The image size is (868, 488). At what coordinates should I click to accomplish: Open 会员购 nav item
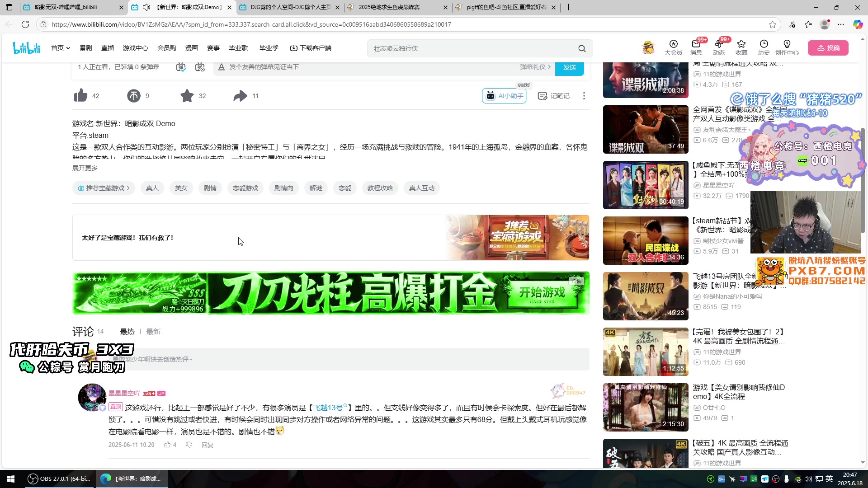click(167, 48)
